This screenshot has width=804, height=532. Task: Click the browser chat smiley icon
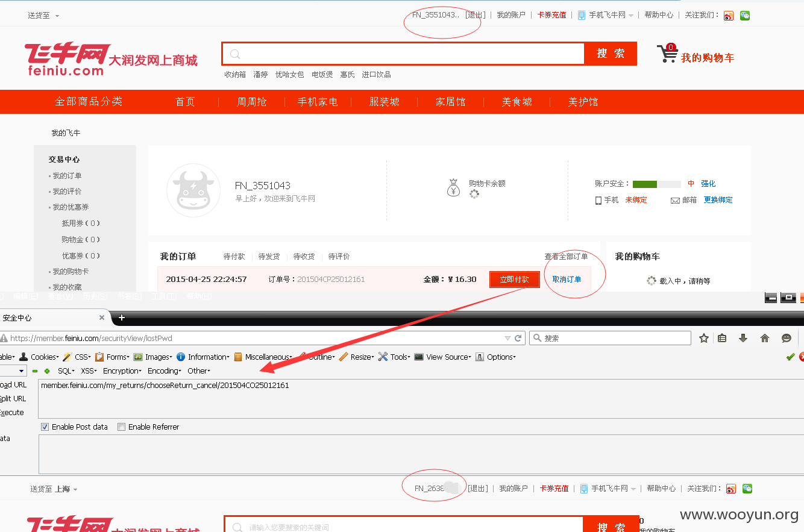coord(786,338)
